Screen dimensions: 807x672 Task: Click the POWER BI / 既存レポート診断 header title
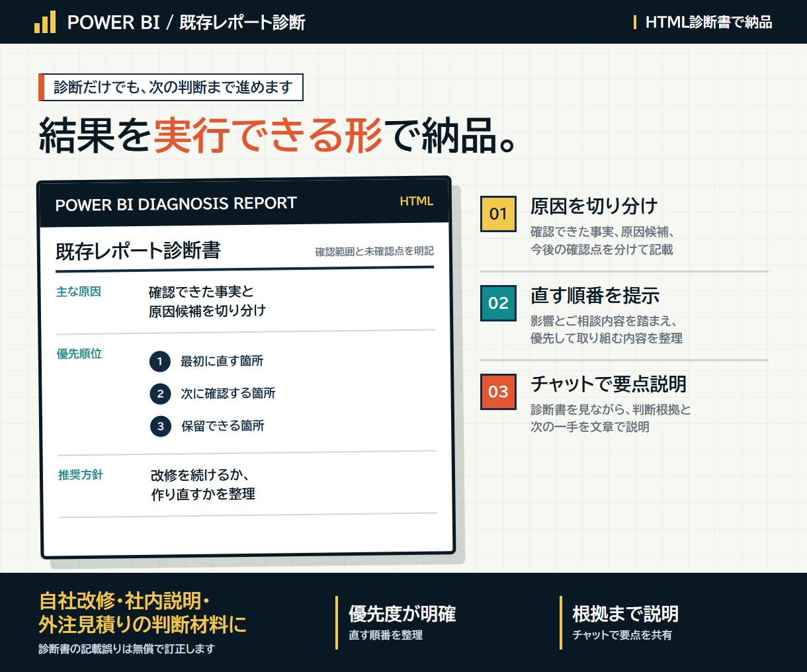[x=187, y=22]
